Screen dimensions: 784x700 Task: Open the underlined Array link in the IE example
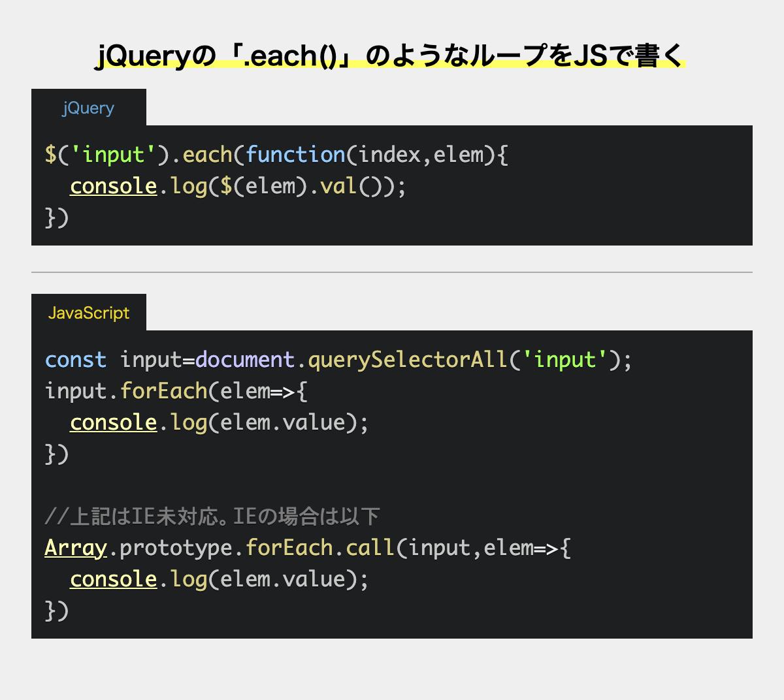[75, 548]
